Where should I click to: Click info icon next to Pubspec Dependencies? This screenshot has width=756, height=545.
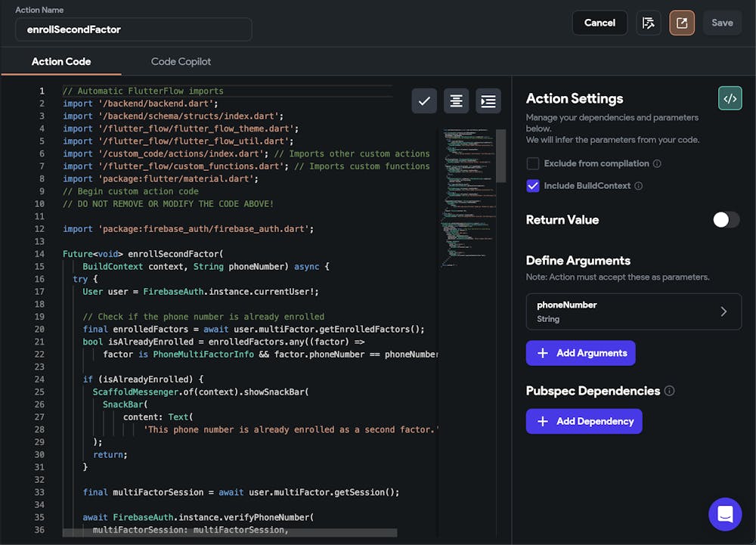coord(669,391)
